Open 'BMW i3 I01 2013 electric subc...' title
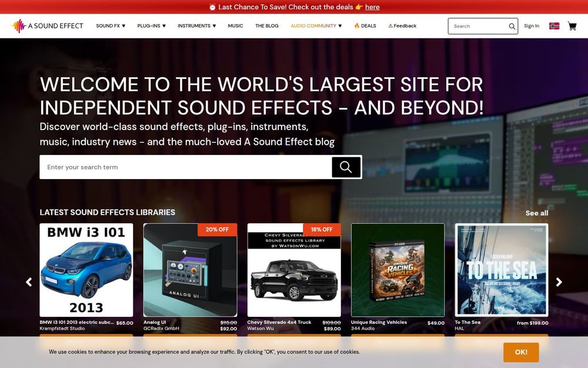This screenshot has height=368, width=588. click(x=77, y=322)
